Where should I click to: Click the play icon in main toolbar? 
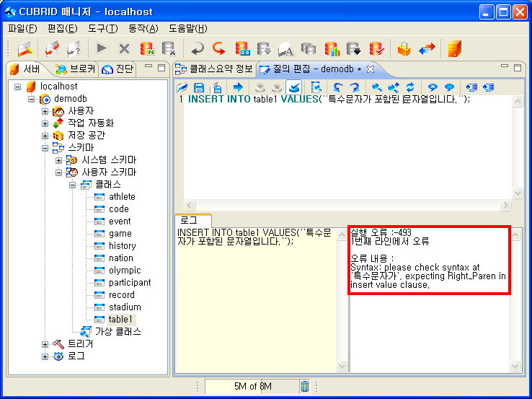pos(102,48)
